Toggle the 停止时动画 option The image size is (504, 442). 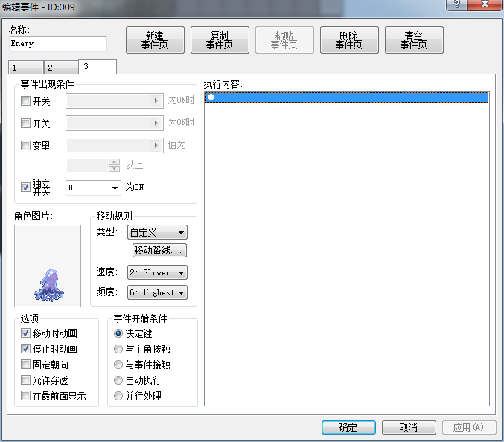click(x=25, y=348)
